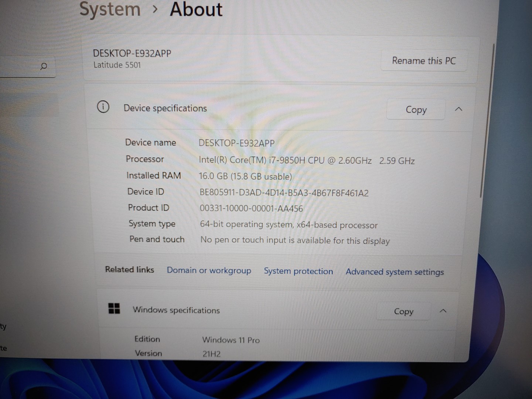
Task: Click the Product ID label
Action: [x=149, y=208]
